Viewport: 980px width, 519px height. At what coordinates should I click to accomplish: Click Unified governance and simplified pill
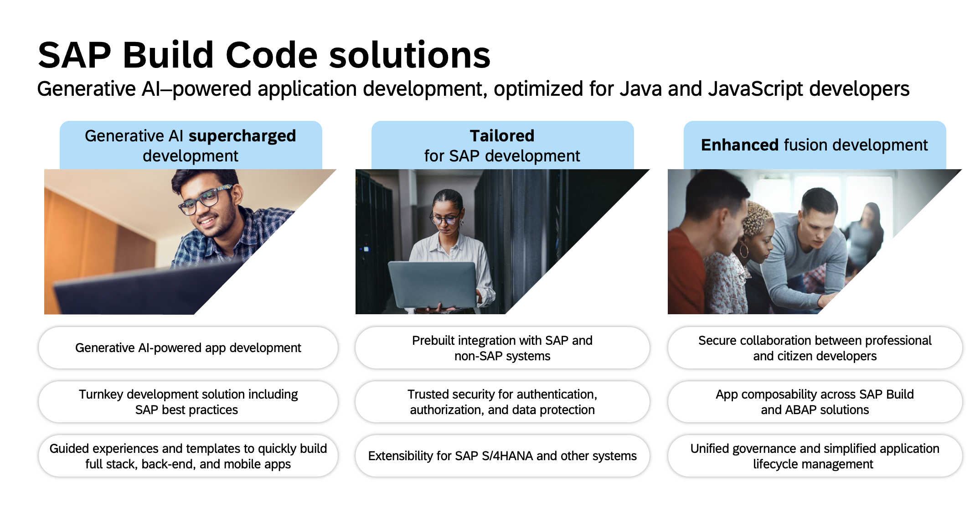[815, 456]
